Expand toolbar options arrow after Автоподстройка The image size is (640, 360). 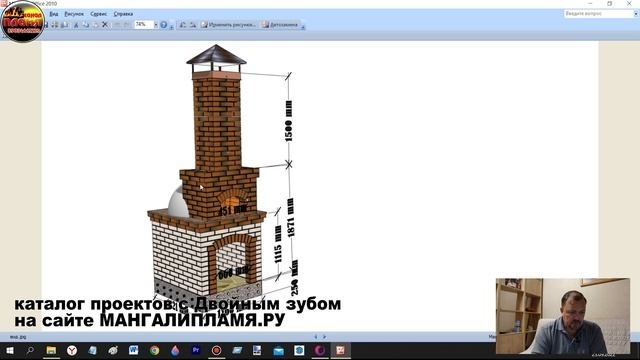[x=303, y=27]
